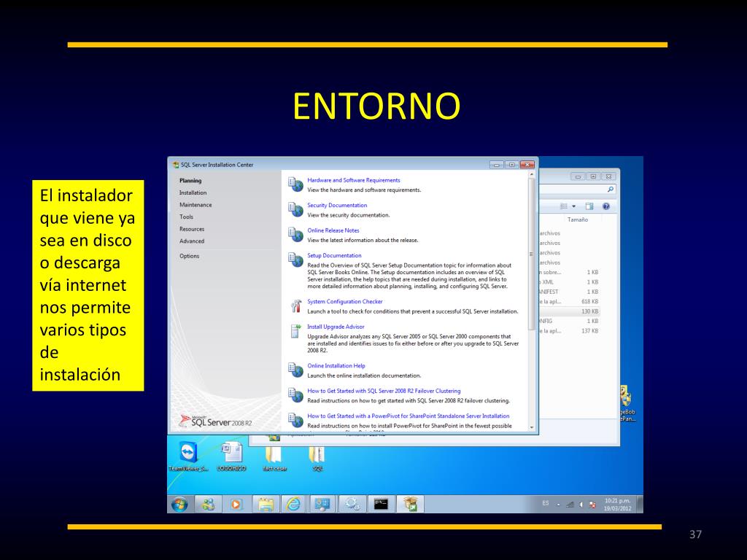This screenshot has height=560, width=747.
Task: Open Online Installation Help link
Action: pyautogui.click(x=336, y=366)
